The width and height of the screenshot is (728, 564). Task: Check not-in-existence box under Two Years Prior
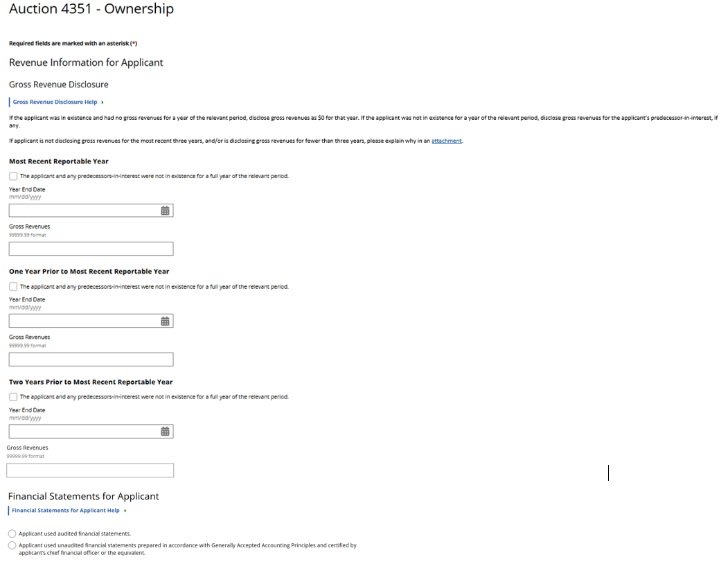(x=13, y=397)
